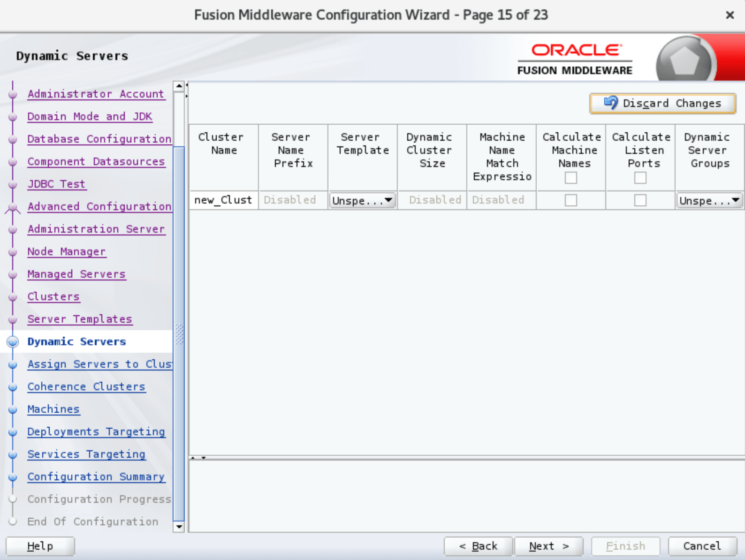The image size is (745, 560).
Task: Select the current Dynamic Servers step
Action: (76, 341)
